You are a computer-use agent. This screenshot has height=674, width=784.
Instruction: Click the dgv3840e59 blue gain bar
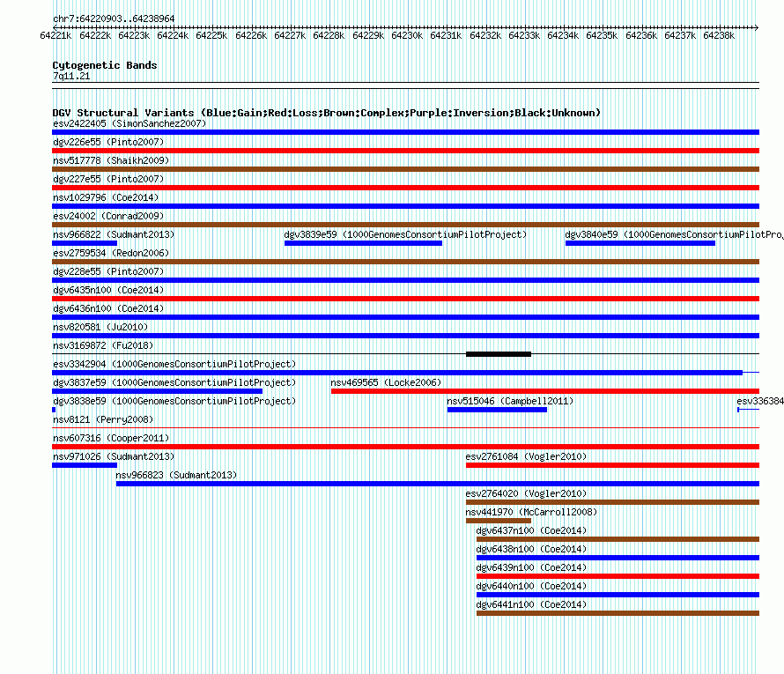click(x=640, y=243)
